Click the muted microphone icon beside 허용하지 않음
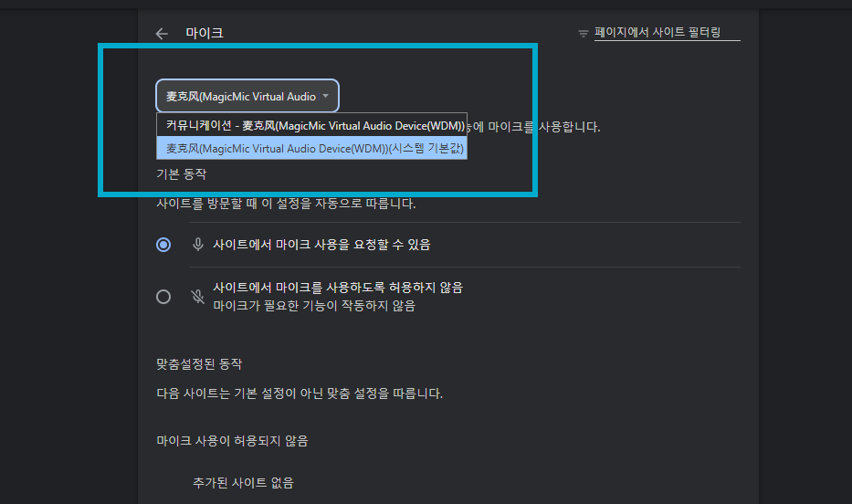Image resolution: width=852 pixels, height=504 pixels. [198, 297]
